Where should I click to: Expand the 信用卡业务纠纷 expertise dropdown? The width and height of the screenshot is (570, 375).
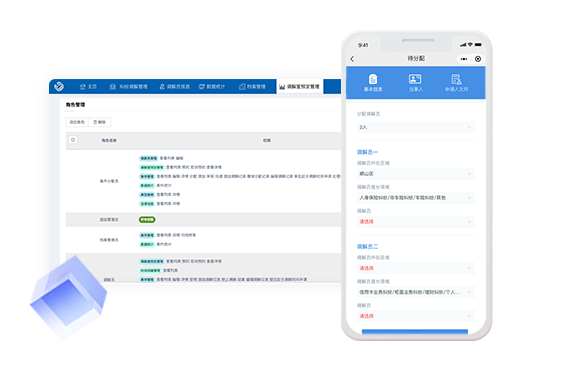(416, 292)
